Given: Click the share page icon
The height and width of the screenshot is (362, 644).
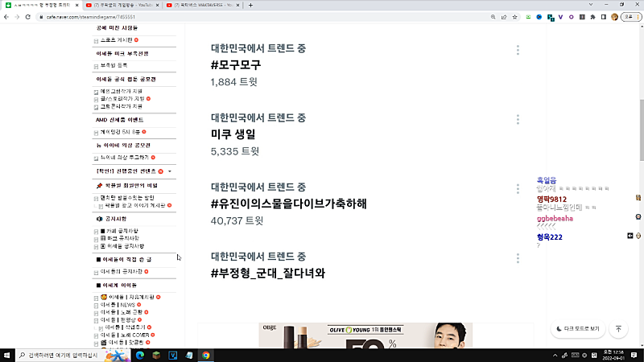Looking at the screenshot, I should 504,17.
